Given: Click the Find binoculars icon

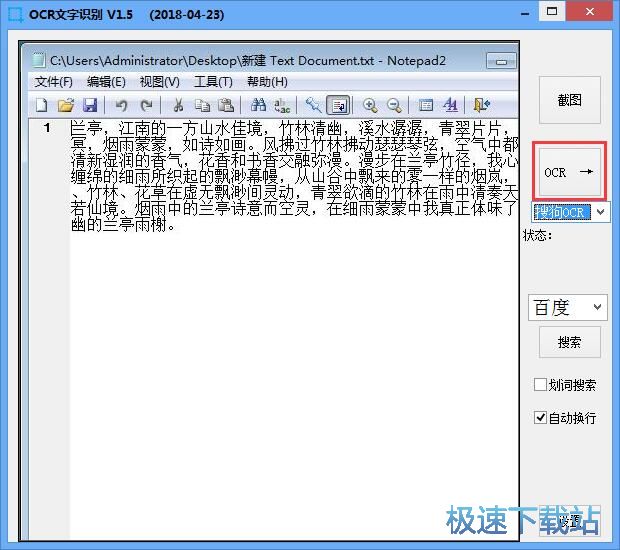Looking at the screenshot, I should pyautogui.click(x=258, y=105).
